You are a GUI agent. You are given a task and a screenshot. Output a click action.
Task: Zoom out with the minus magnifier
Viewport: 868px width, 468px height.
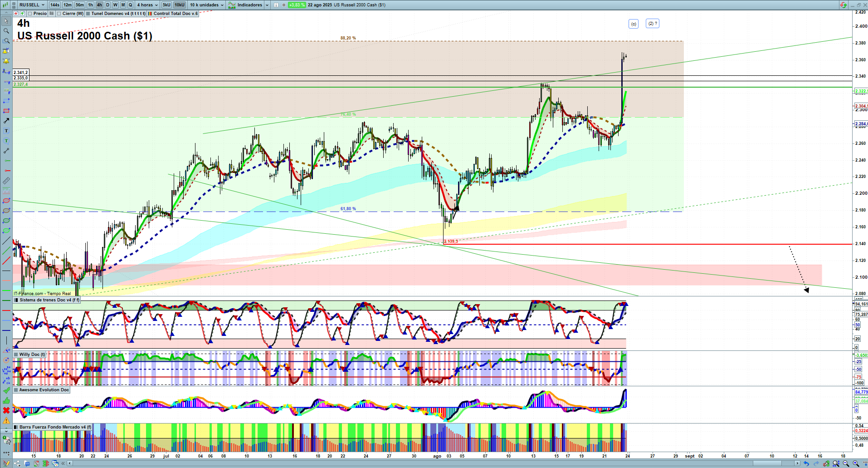tap(846, 463)
